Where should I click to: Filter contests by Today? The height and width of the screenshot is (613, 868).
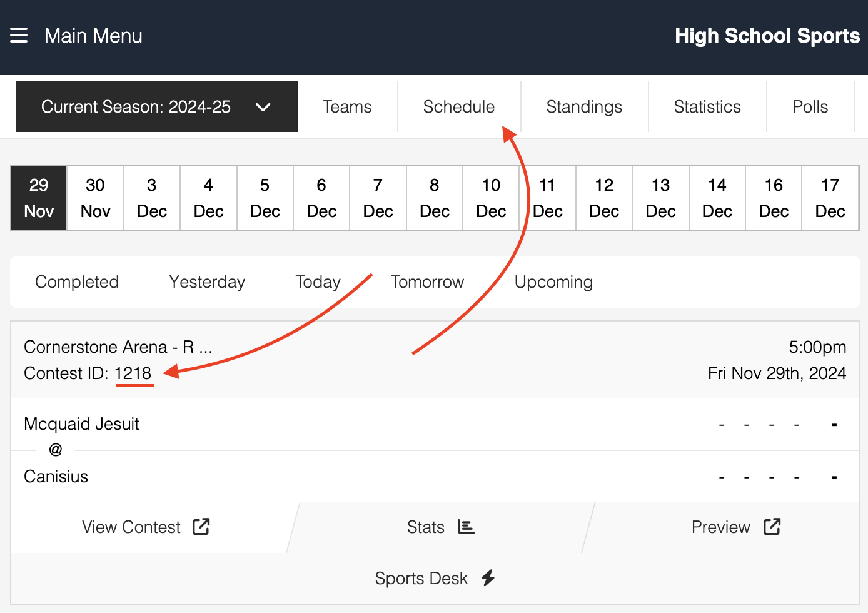click(x=318, y=282)
